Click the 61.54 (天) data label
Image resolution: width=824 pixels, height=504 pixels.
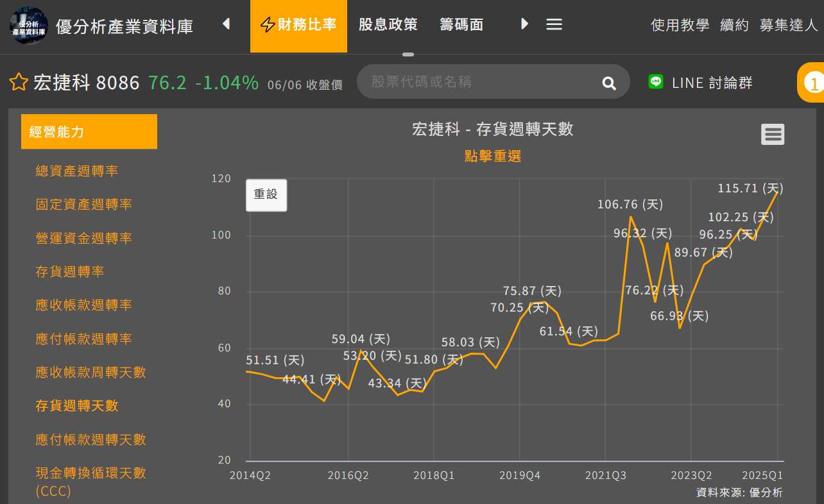click(569, 332)
